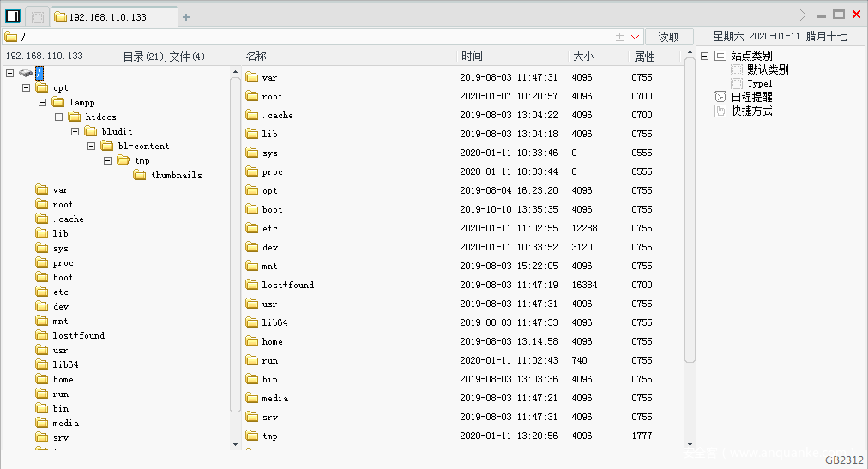Select the thumbnails folder in tree
Image resolution: width=868 pixels, height=469 pixels.
coord(176,175)
